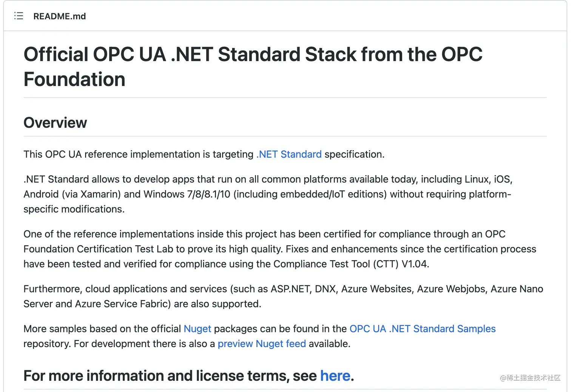Image resolution: width=571 pixels, height=392 pixels.
Task: Click the 'For more information and license terms' heading
Action: [x=170, y=376]
